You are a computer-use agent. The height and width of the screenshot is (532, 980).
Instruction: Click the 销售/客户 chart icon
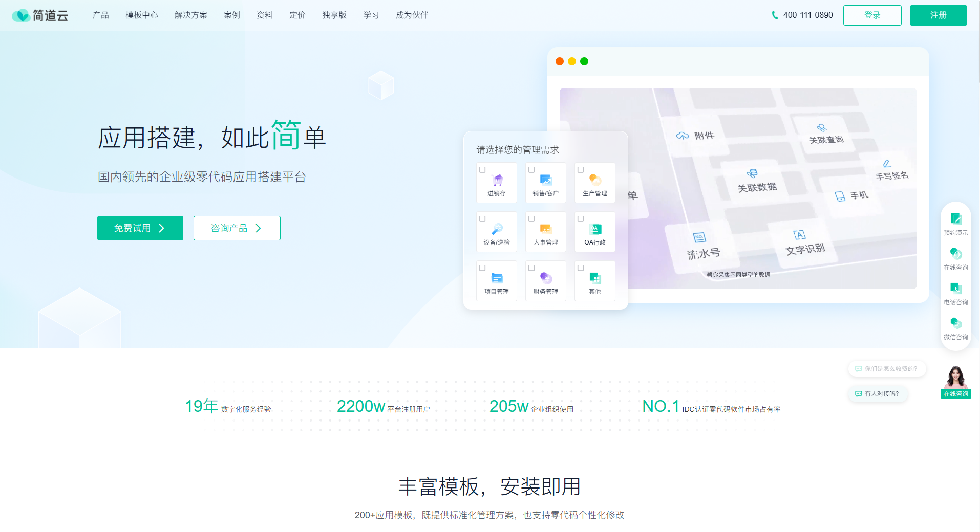click(x=546, y=180)
